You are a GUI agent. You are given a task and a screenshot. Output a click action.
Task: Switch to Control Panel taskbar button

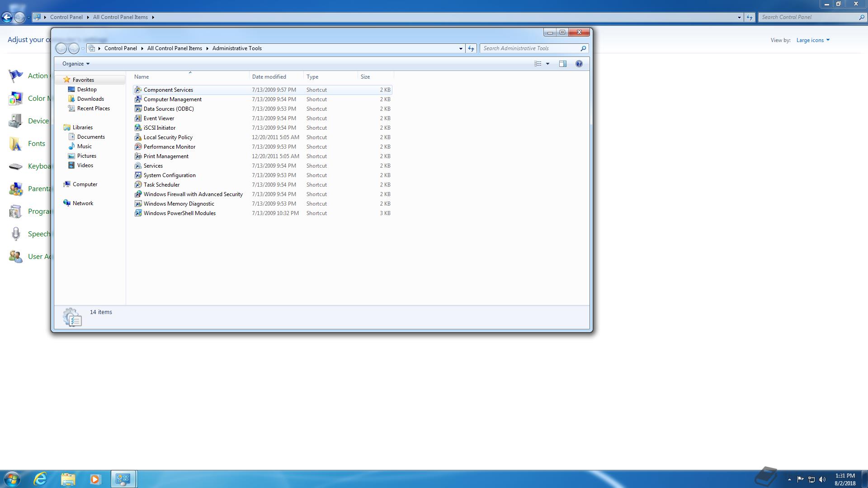123,479
